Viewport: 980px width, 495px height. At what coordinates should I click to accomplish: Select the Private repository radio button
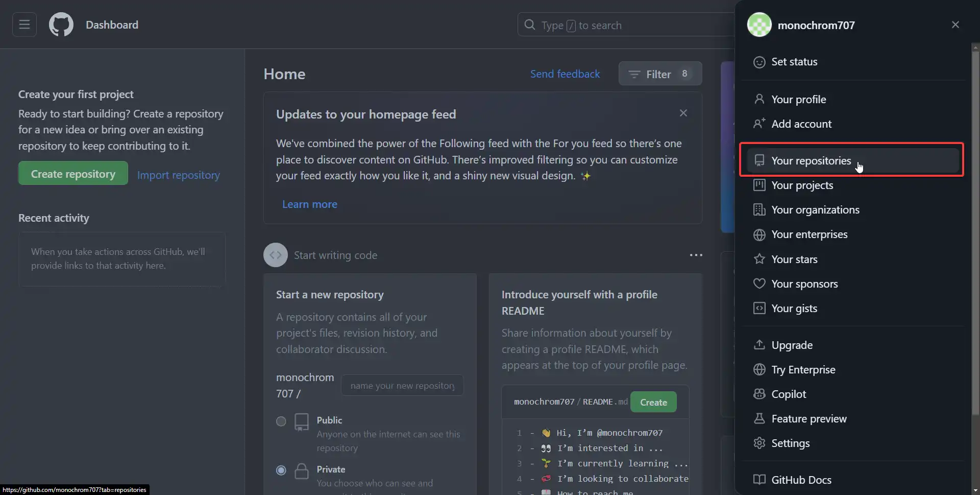coord(281,470)
